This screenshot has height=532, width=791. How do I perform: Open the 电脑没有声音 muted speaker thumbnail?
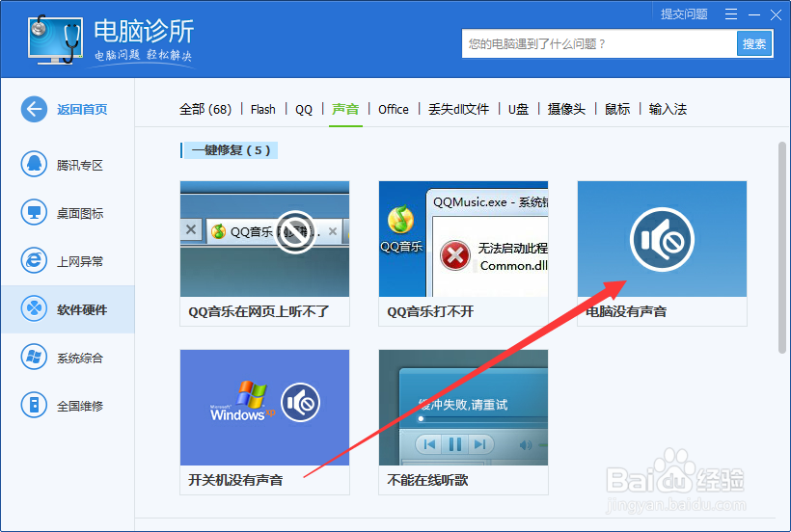click(662, 239)
